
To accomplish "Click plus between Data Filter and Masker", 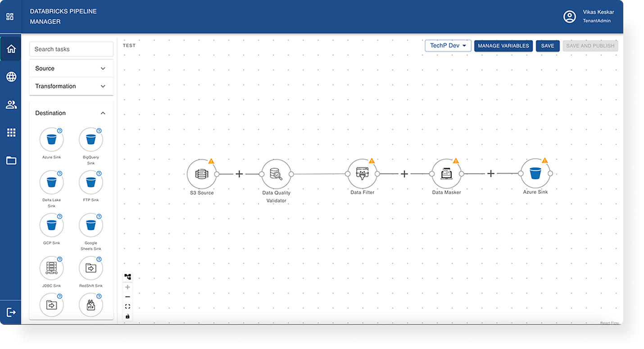I will pyautogui.click(x=404, y=174).
